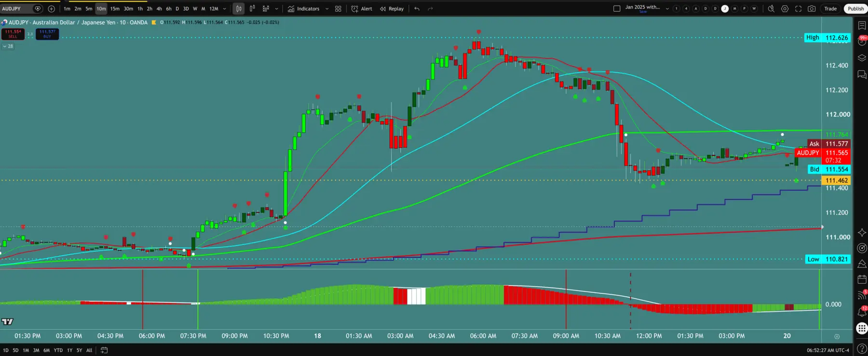Open the Indicators panel

tap(304, 9)
